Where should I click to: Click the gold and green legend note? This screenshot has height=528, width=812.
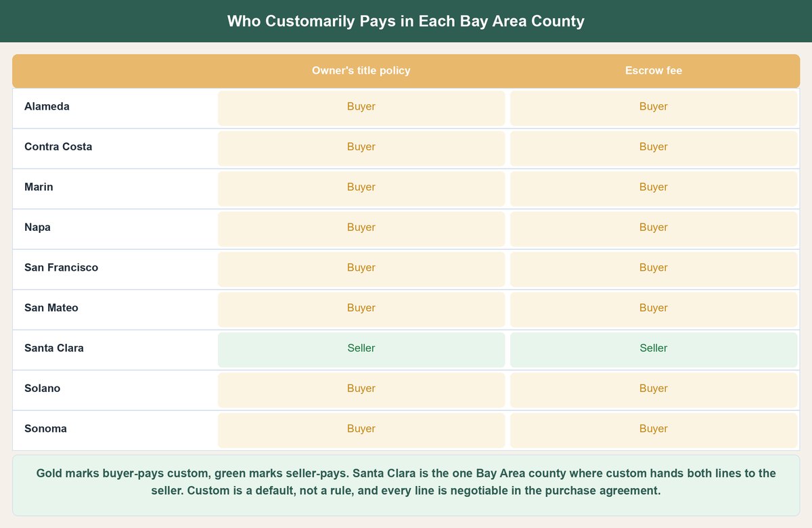tap(406, 482)
